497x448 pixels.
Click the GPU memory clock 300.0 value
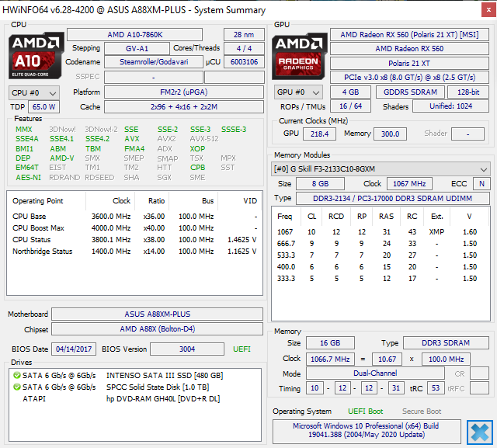(x=390, y=134)
